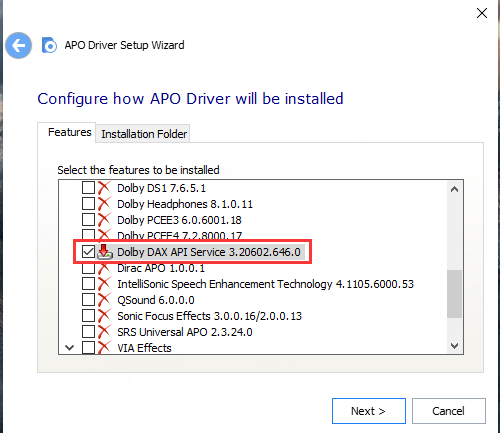Click the install icon beside Dolby DAX API Service
This screenshot has height=433, width=500.
coord(105,252)
